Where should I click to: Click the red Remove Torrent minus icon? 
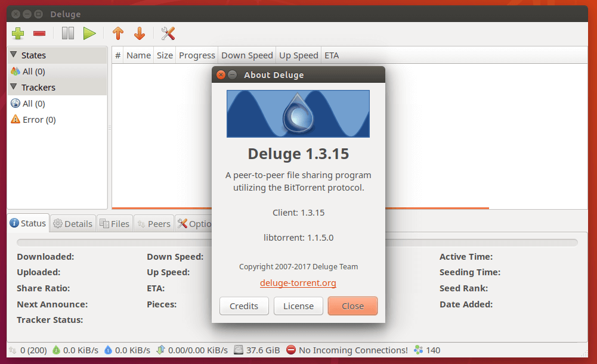pos(39,34)
